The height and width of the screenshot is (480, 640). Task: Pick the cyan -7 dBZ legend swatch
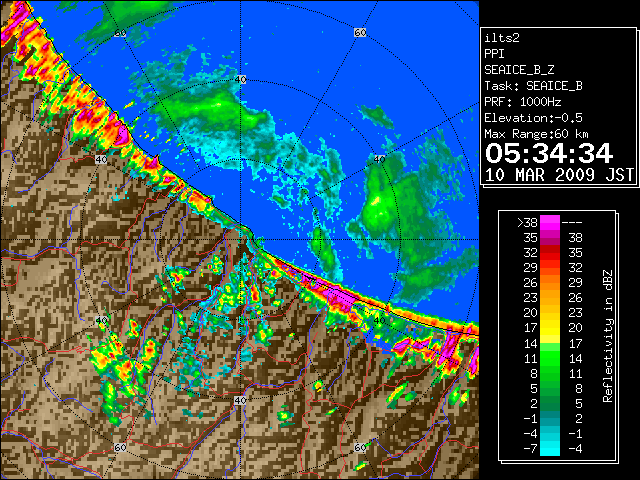pos(550,449)
